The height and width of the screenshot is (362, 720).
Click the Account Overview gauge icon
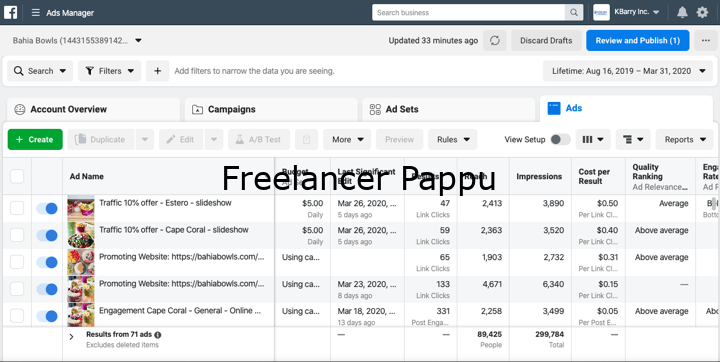(x=20, y=109)
